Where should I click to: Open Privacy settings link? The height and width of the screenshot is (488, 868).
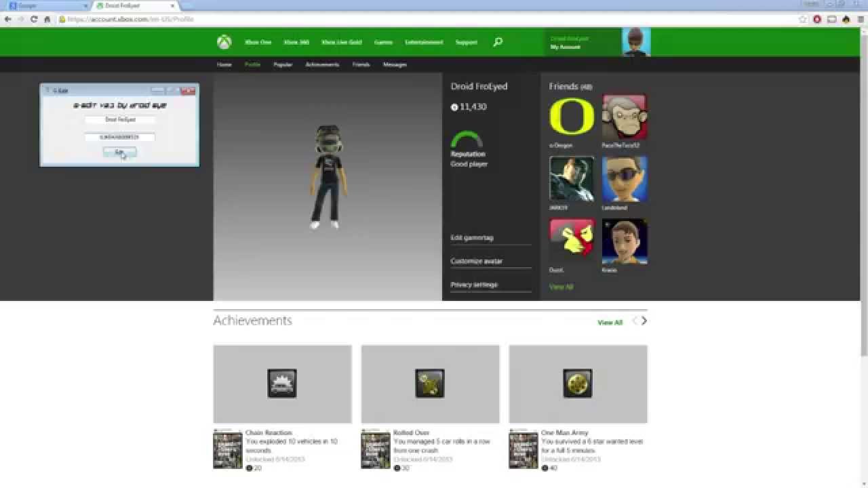tap(474, 285)
